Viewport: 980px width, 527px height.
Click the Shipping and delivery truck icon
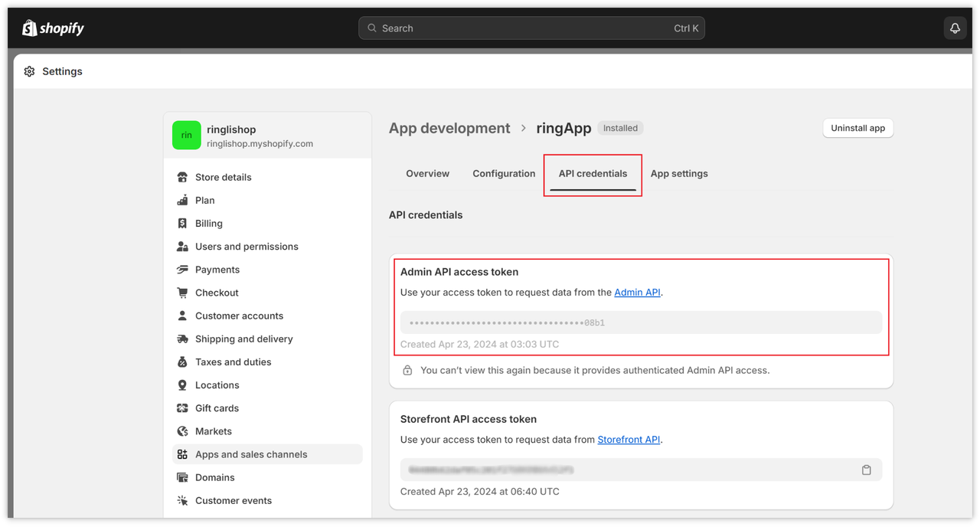(182, 339)
